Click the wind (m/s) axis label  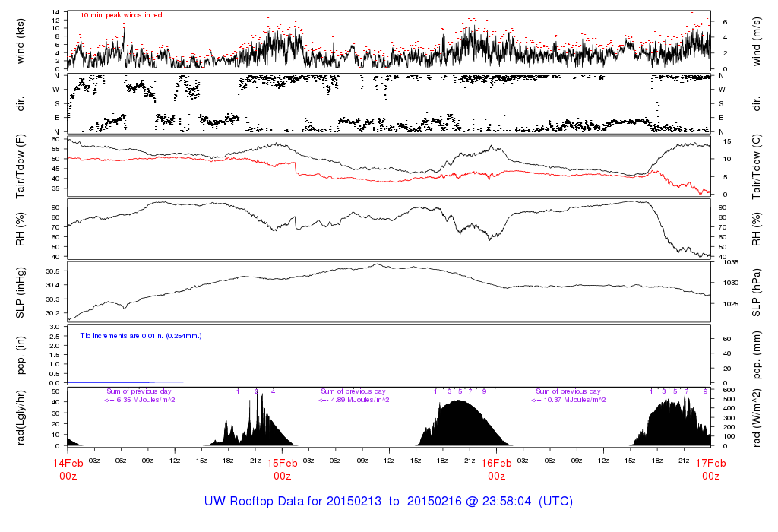coord(757,40)
